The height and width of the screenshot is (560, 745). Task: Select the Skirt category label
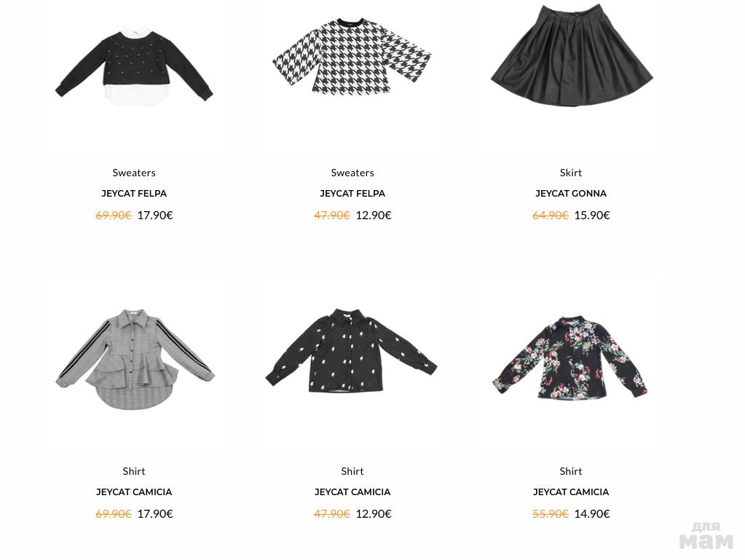tap(571, 173)
